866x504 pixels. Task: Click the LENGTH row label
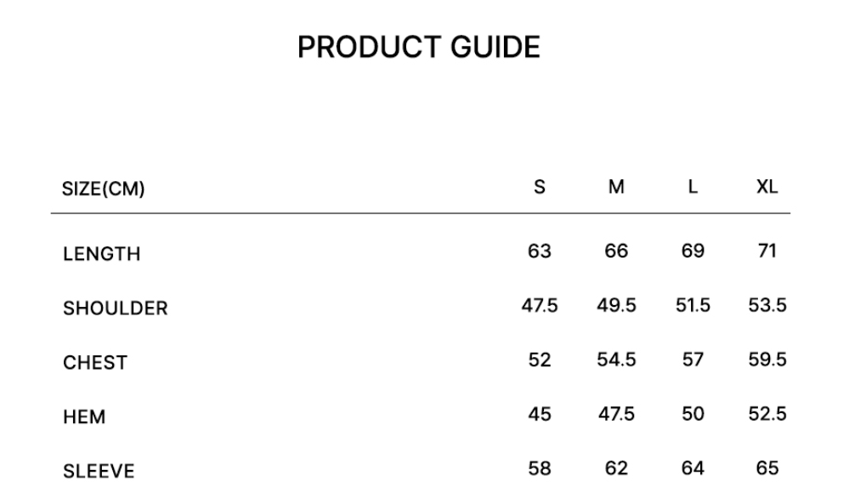(x=101, y=254)
